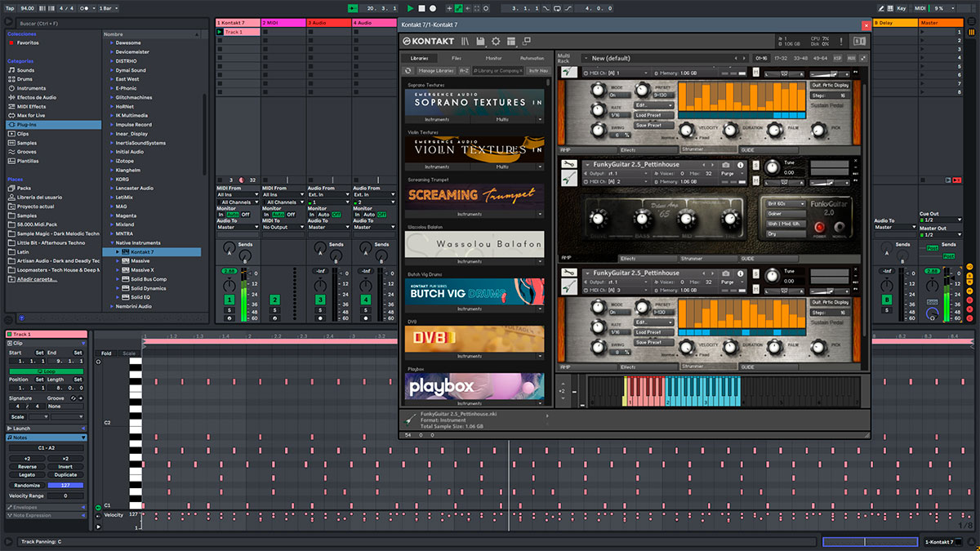980x551 pixels.
Task: Click the Kontakt save floppy disk icon
Action: pyautogui.click(x=480, y=41)
